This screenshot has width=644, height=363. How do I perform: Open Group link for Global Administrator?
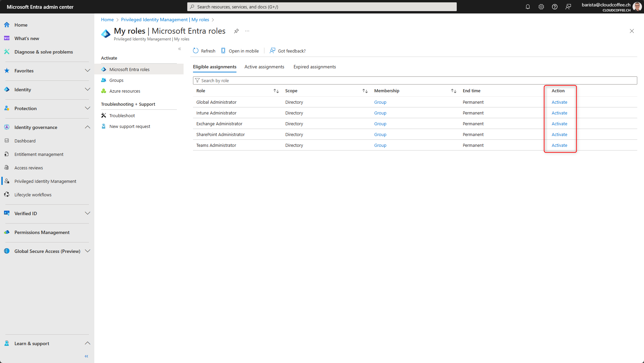(380, 102)
